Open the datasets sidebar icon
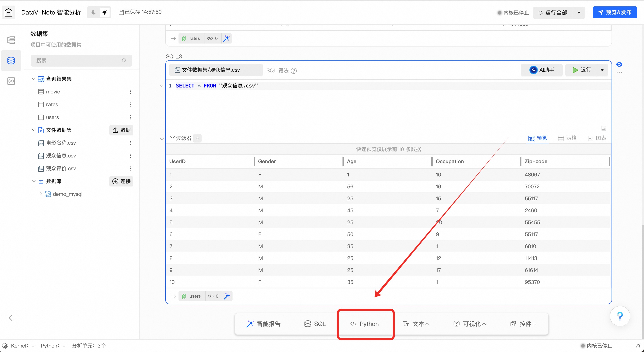Image resolution: width=644 pixels, height=352 pixels. pos(11,60)
